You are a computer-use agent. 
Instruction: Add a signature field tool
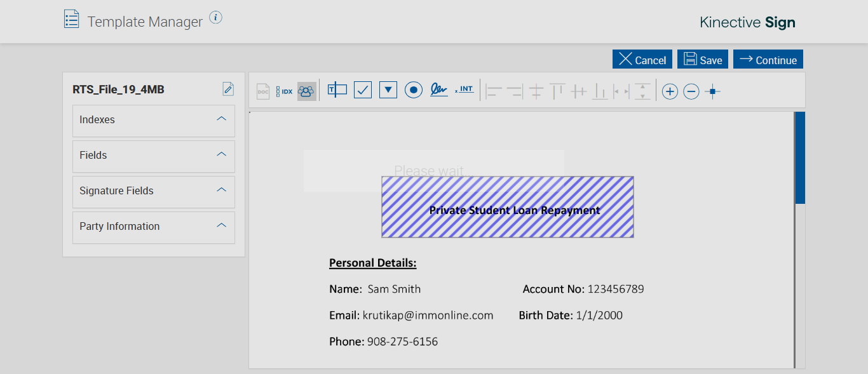point(438,90)
